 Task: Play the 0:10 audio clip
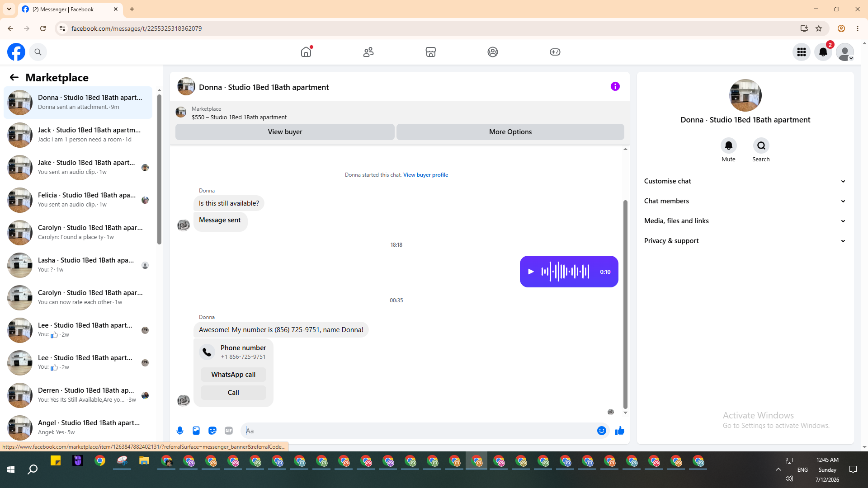point(531,272)
